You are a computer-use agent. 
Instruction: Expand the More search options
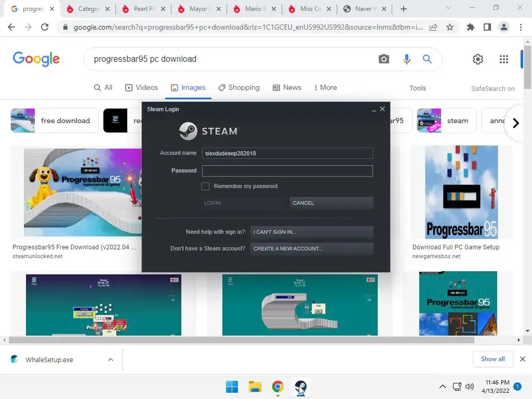pos(326,87)
